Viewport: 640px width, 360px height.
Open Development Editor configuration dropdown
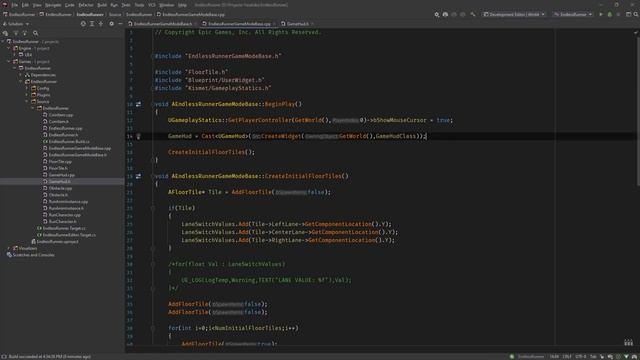514,14
